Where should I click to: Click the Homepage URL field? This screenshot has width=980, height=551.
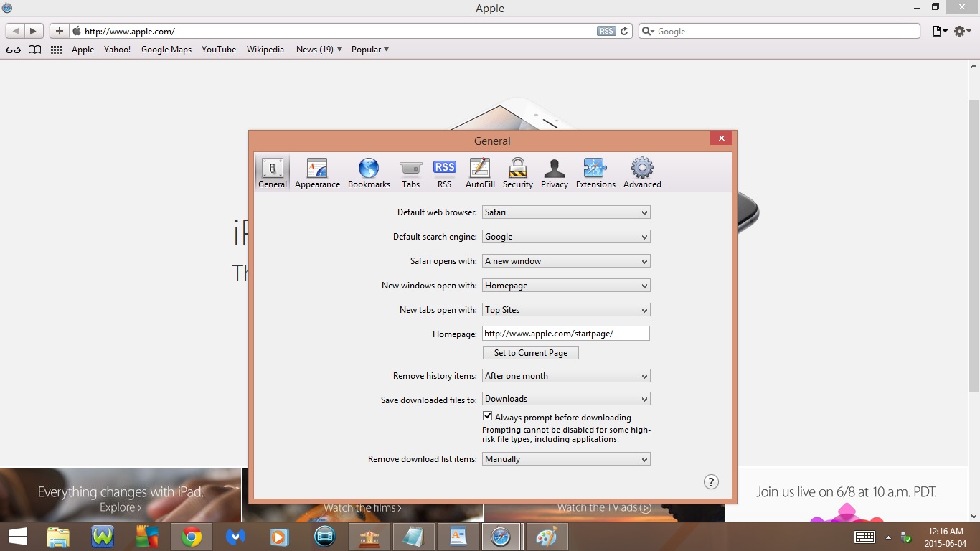pyautogui.click(x=566, y=334)
